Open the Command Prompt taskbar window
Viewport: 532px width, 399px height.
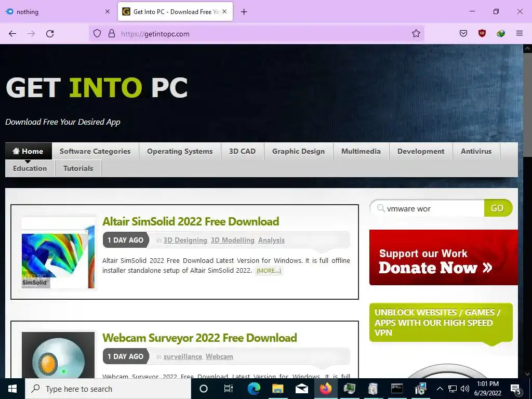[x=396, y=389]
